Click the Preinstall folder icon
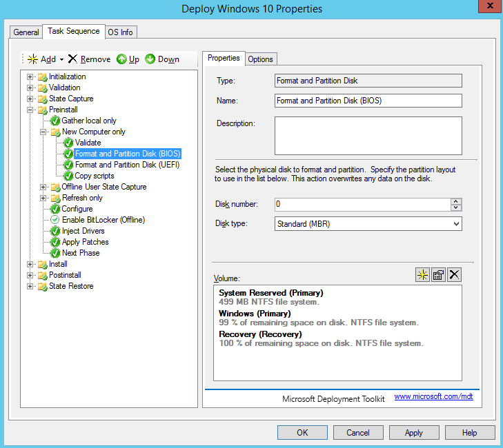The height and width of the screenshot is (448, 503). pyautogui.click(x=43, y=110)
